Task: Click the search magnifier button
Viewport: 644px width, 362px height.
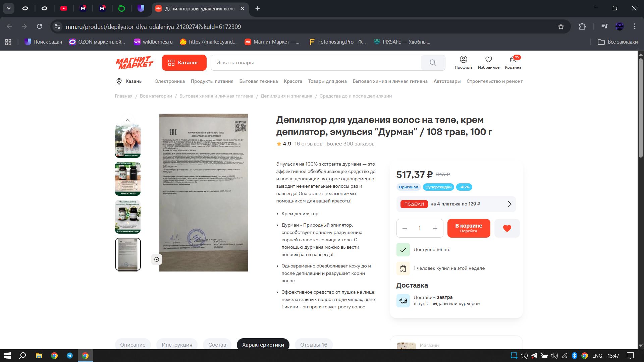Action: coord(433,63)
